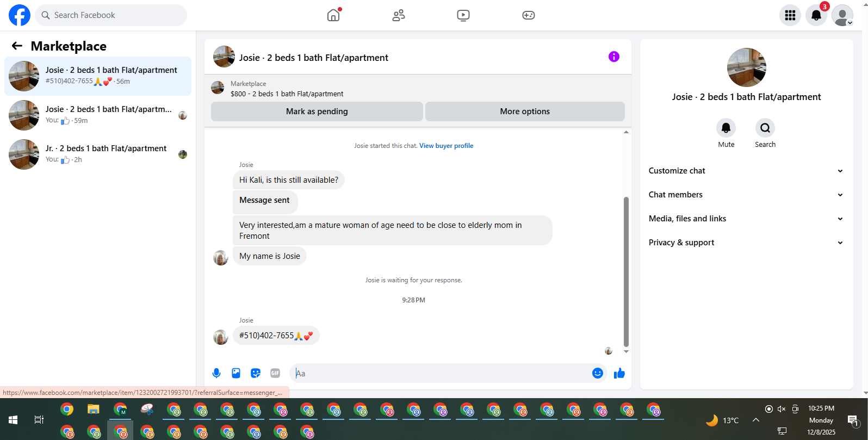Go back using the Marketplace arrow
Viewport: 868px width, 440px height.
click(17, 46)
